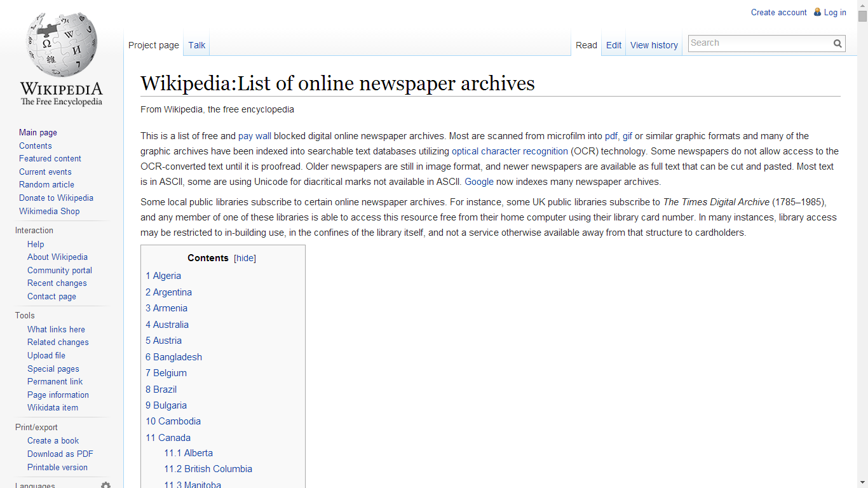The height and width of the screenshot is (488, 868).
Task: Click Download as PDF in Print/export
Action: click(x=60, y=454)
